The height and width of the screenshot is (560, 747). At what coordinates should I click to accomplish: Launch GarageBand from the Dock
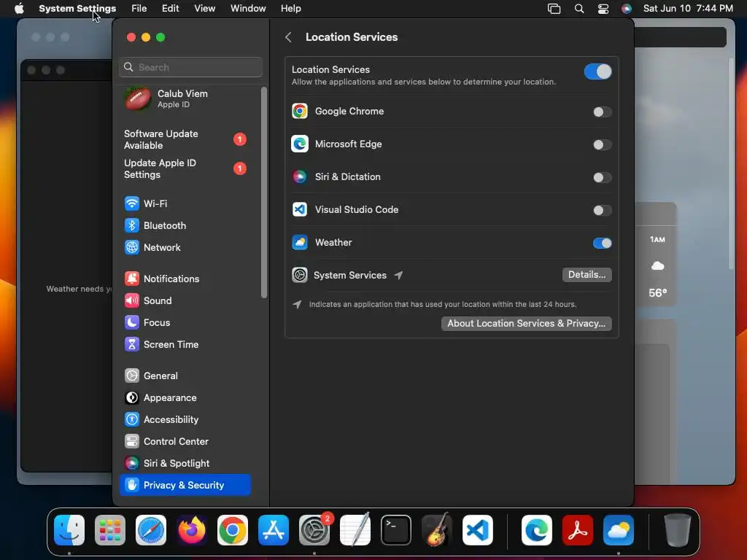pyautogui.click(x=437, y=530)
